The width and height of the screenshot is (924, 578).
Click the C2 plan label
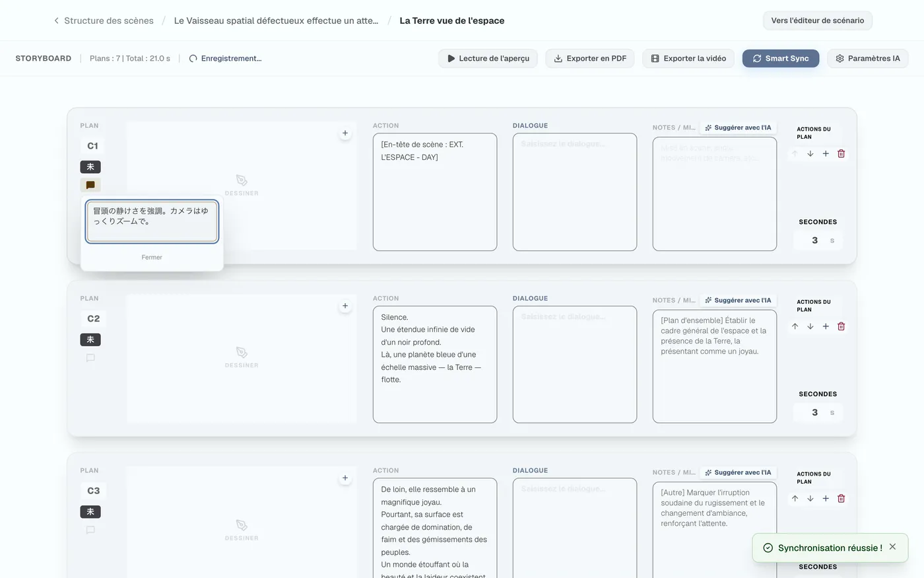[x=94, y=318]
